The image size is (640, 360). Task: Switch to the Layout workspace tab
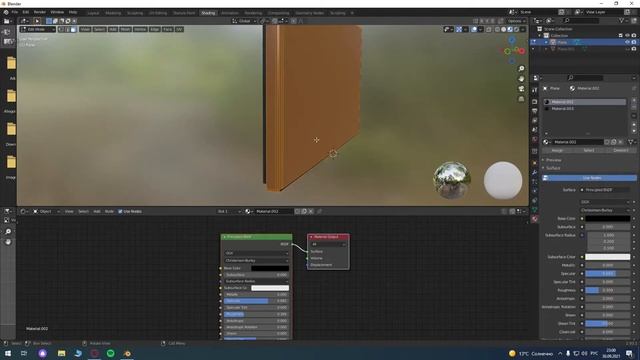(x=93, y=13)
